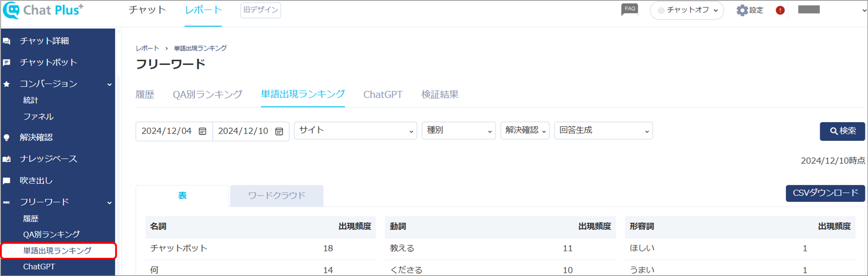Click the レポート breadcrumb link
The width and height of the screenshot is (868, 276).
pos(147,49)
